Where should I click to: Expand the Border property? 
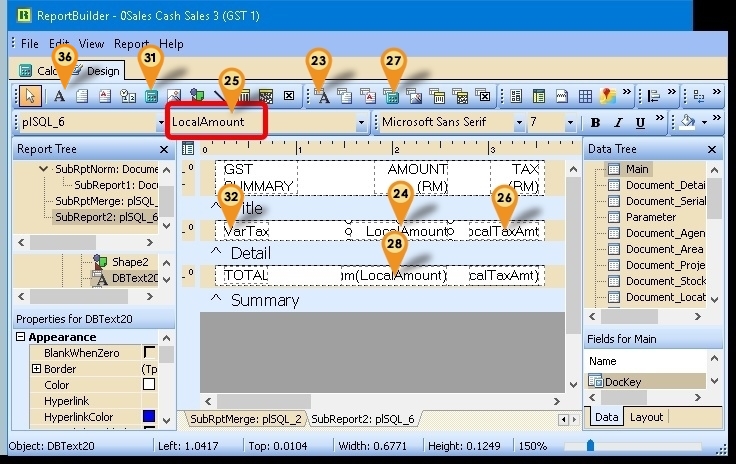click(37, 369)
